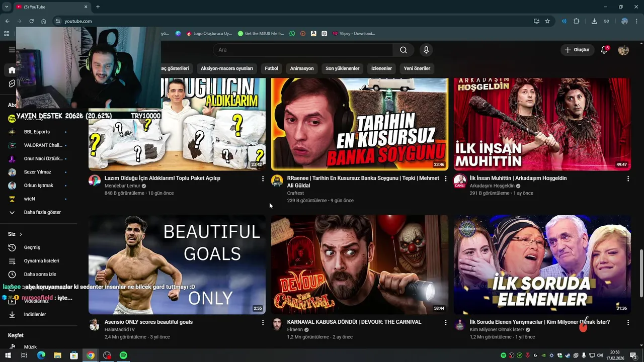Open the Elraenn channel avatar
The width and height of the screenshot is (644, 362).
click(x=277, y=325)
